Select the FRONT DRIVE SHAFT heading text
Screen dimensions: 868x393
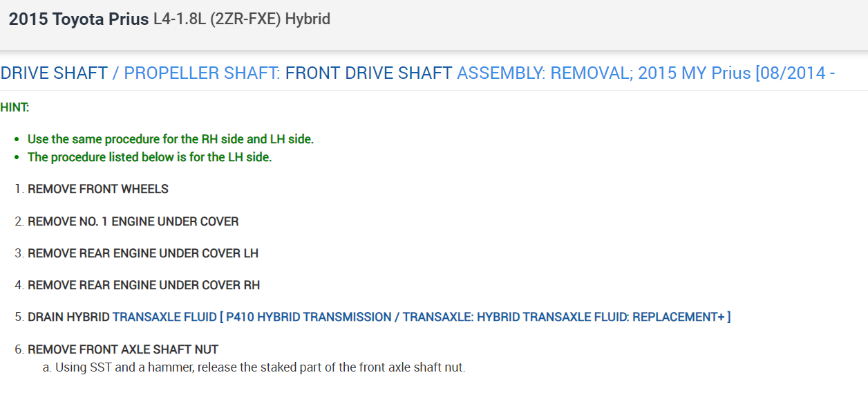point(368,73)
